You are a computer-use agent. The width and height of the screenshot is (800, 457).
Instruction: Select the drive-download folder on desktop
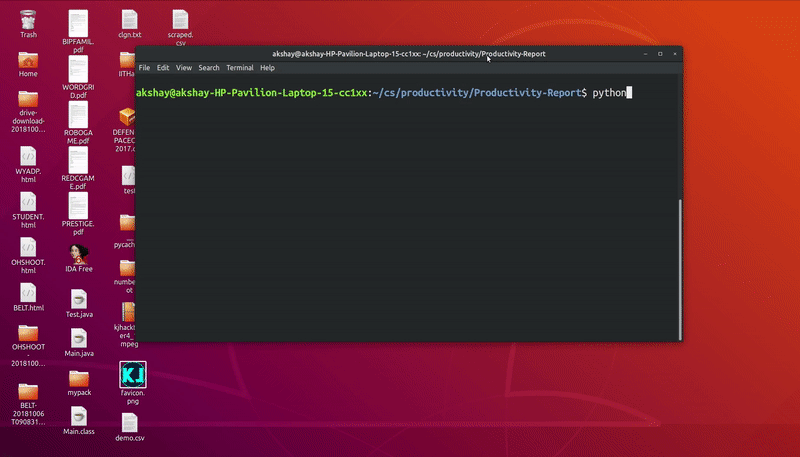[28, 99]
